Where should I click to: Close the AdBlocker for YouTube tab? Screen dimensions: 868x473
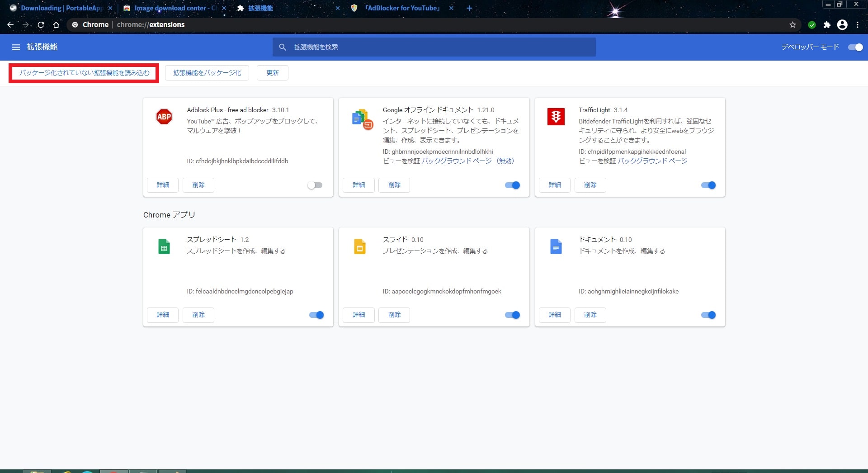click(x=451, y=8)
